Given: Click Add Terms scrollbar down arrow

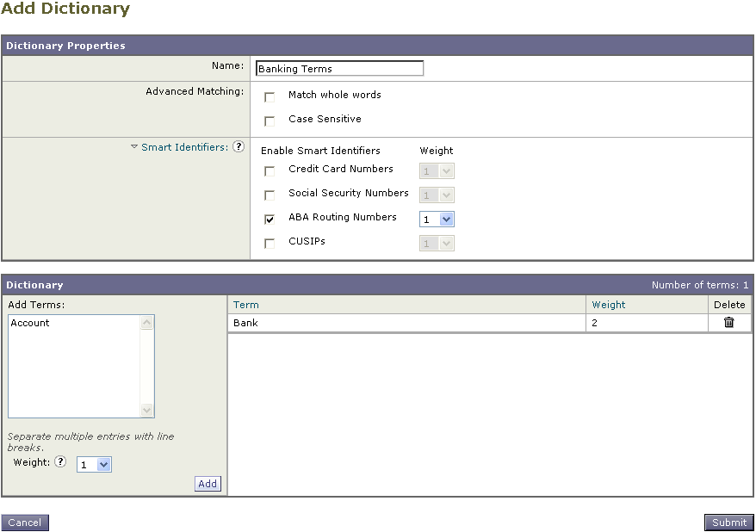Looking at the screenshot, I should 147,410.
